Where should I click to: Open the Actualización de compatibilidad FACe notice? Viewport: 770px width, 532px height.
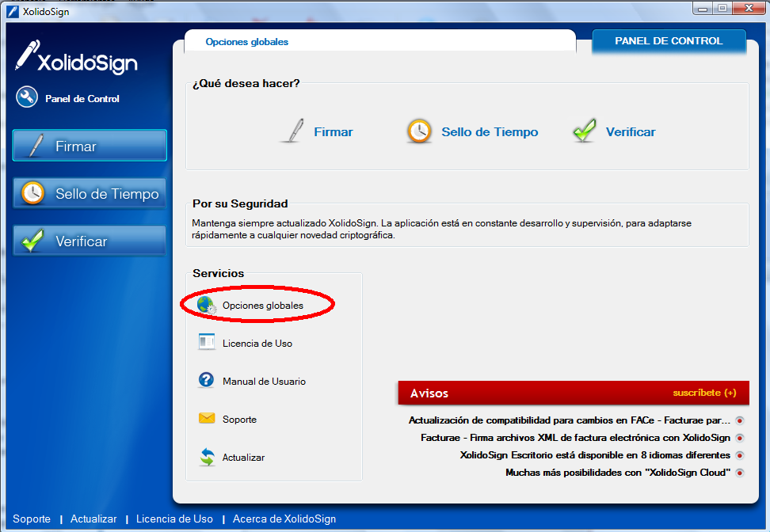click(569, 420)
